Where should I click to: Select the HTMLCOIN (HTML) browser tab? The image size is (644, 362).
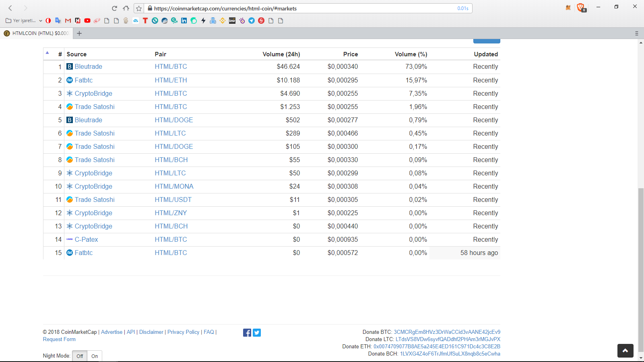point(36,33)
